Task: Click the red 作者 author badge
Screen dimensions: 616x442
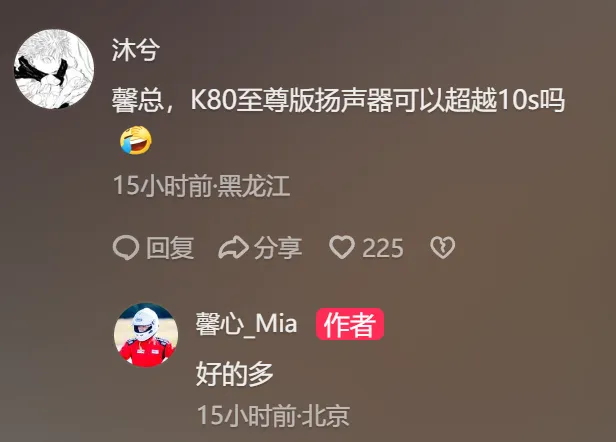Action: [x=350, y=324]
